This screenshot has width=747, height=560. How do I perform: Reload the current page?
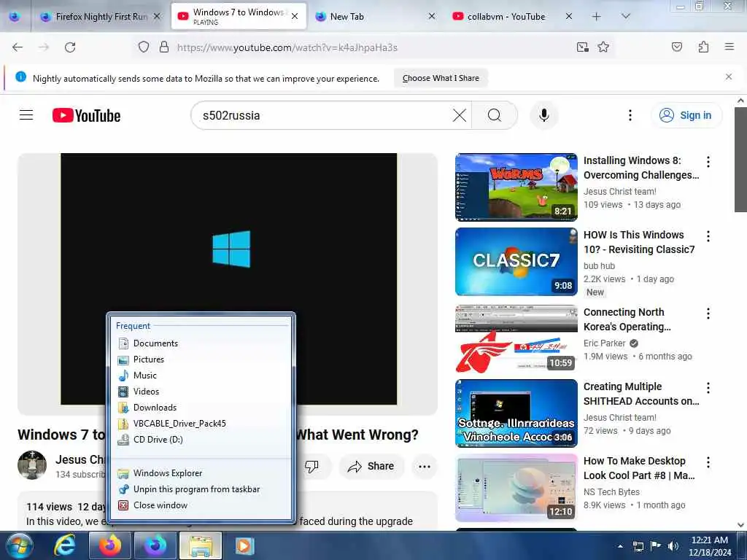(70, 47)
